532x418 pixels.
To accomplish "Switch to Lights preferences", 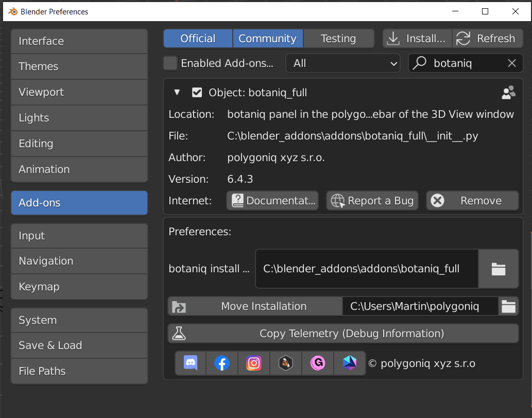I will point(79,118).
